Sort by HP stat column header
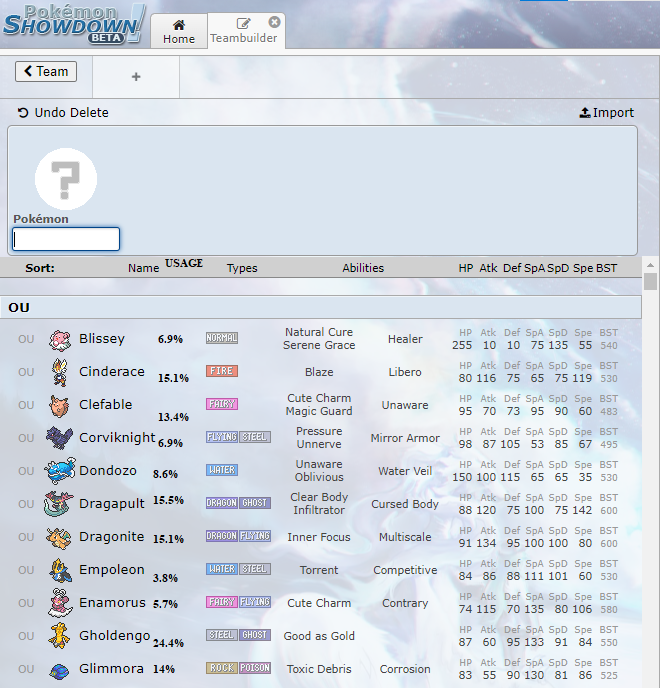 466,268
